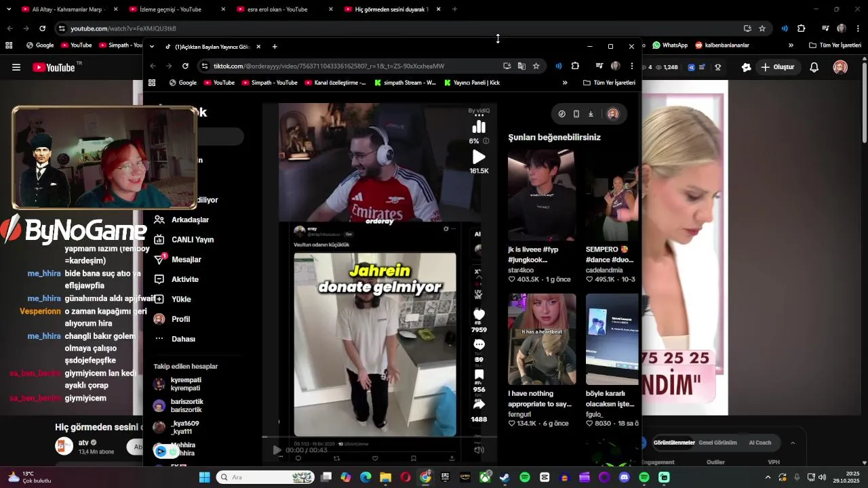Open Windows Start button
Viewport: 868px width, 488px height.
tap(204, 477)
